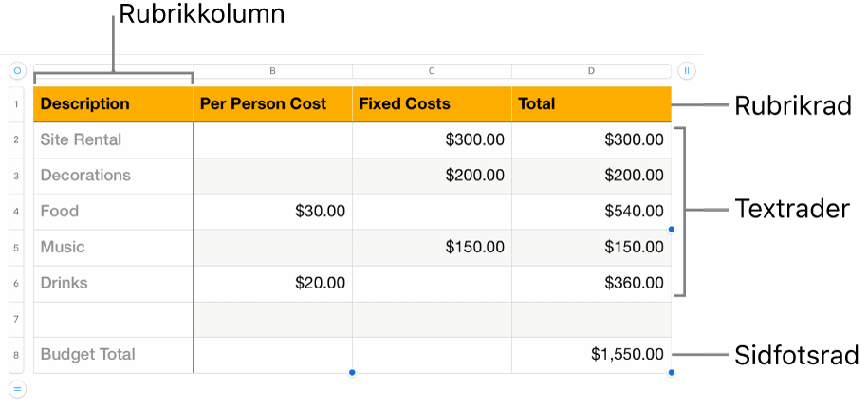Select column D header tab

pos(591,70)
